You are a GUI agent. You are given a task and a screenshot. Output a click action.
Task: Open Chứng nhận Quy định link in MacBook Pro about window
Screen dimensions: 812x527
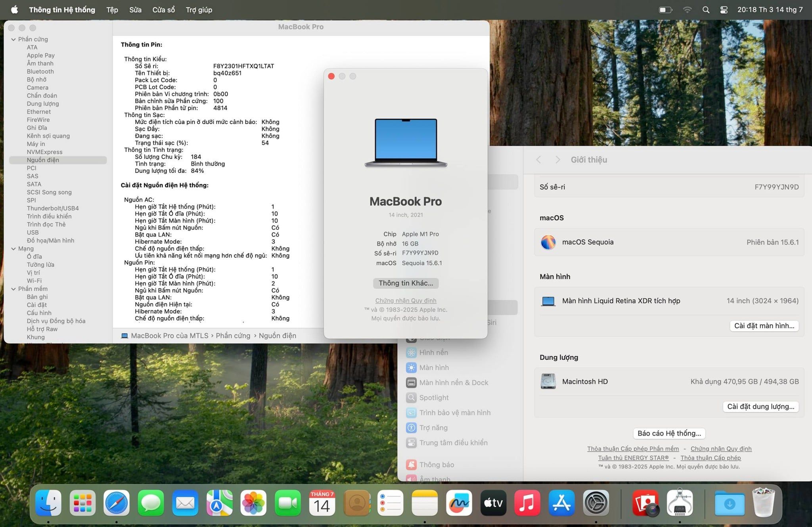pos(406,300)
